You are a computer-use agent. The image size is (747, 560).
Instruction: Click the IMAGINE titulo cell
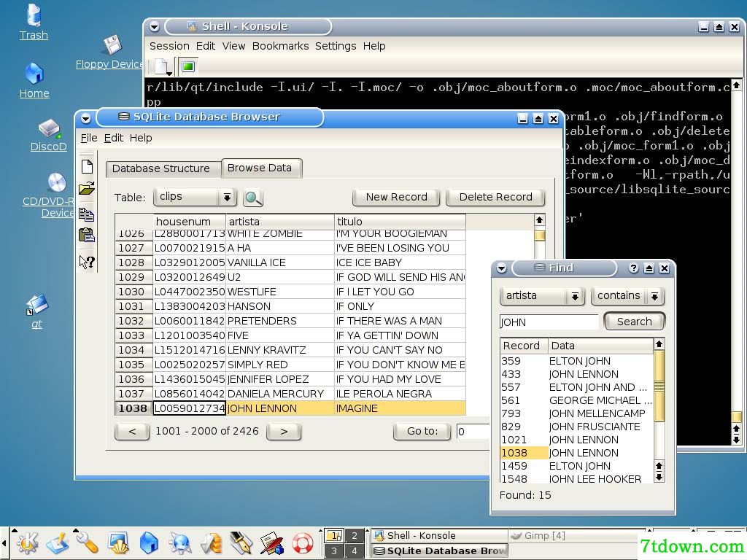click(x=400, y=408)
